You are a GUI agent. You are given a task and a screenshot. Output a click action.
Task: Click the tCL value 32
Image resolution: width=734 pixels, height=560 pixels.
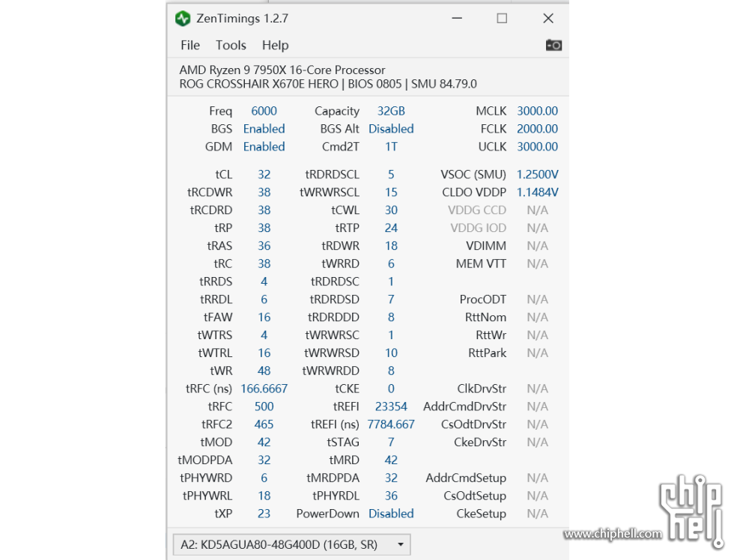[x=264, y=174]
